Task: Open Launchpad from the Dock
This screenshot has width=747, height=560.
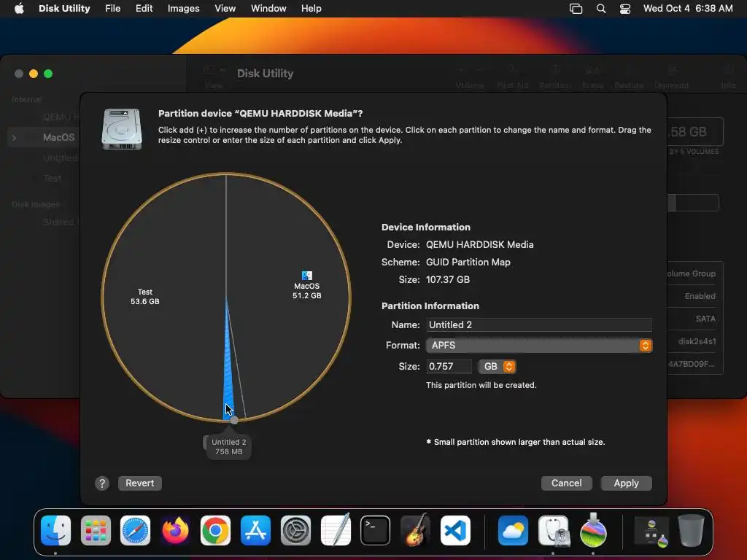Action: (96, 531)
